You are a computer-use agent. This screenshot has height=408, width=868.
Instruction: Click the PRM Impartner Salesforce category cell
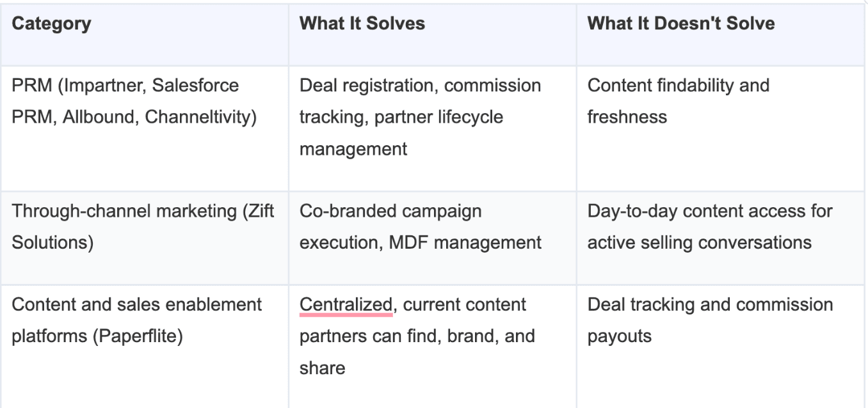tap(144, 128)
